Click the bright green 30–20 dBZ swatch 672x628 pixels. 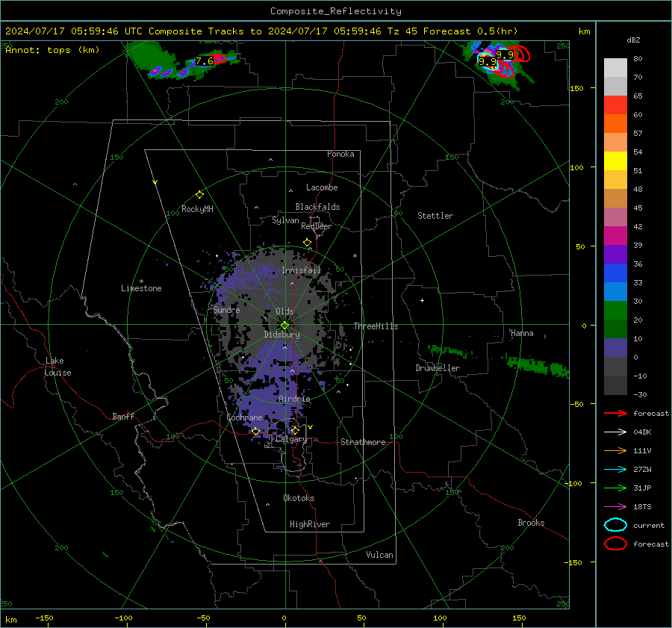[615, 311]
